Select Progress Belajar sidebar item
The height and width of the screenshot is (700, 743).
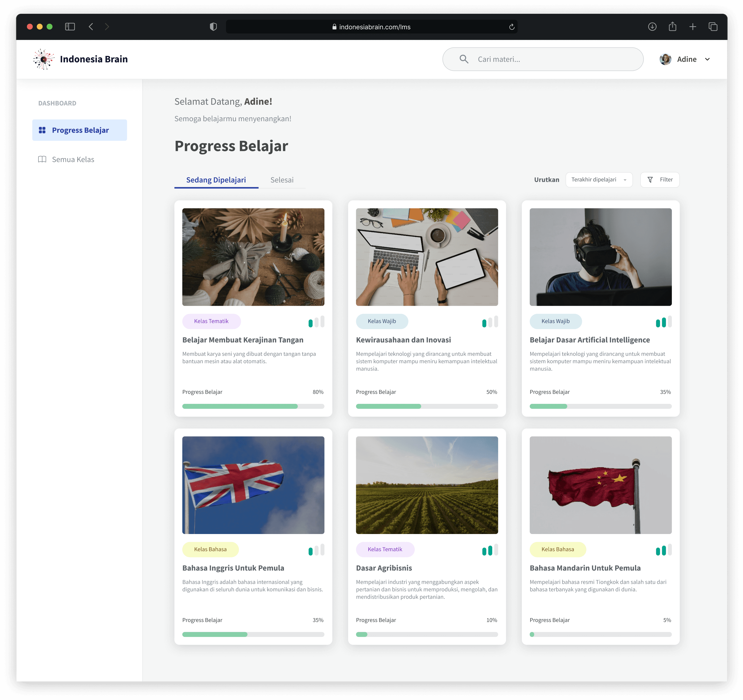(x=80, y=130)
